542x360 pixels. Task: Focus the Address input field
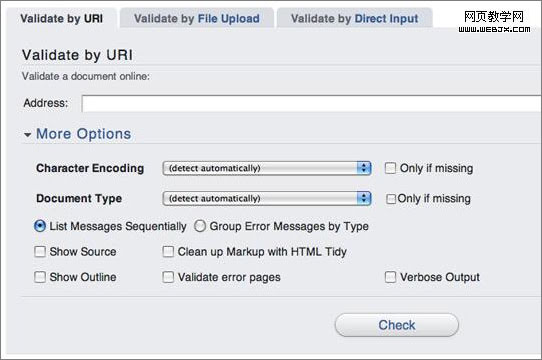coord(311,103)
